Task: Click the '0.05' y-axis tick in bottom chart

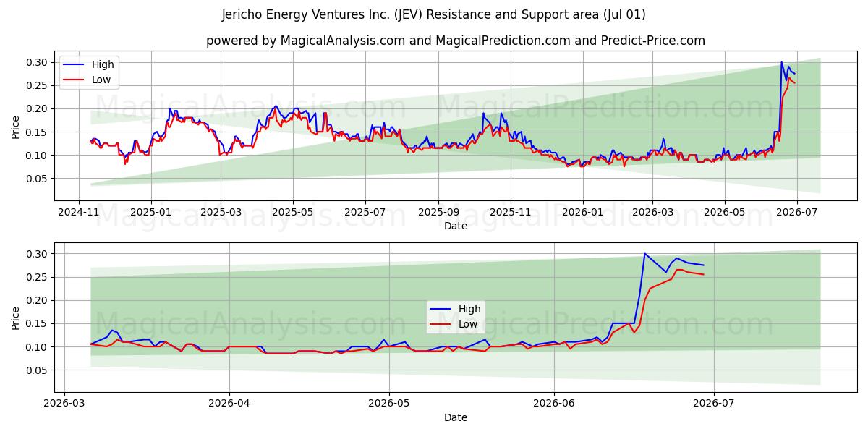Action: pos(37,370)
